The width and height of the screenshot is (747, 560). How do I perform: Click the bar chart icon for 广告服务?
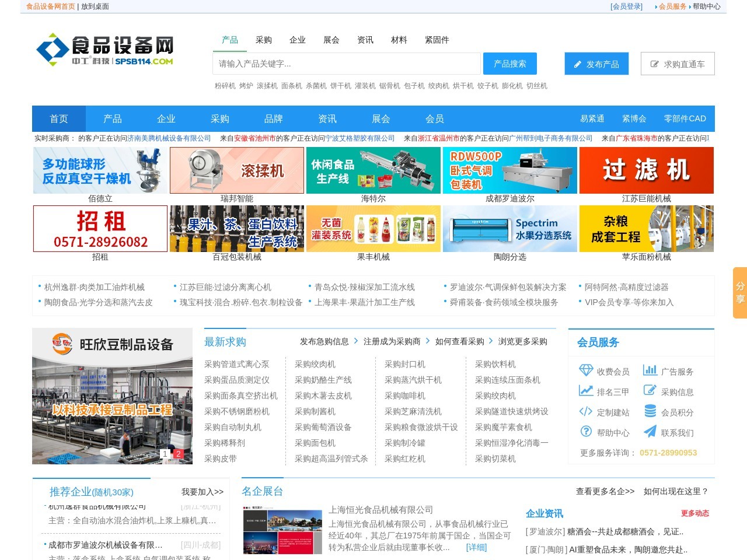[x=650, y=370]
